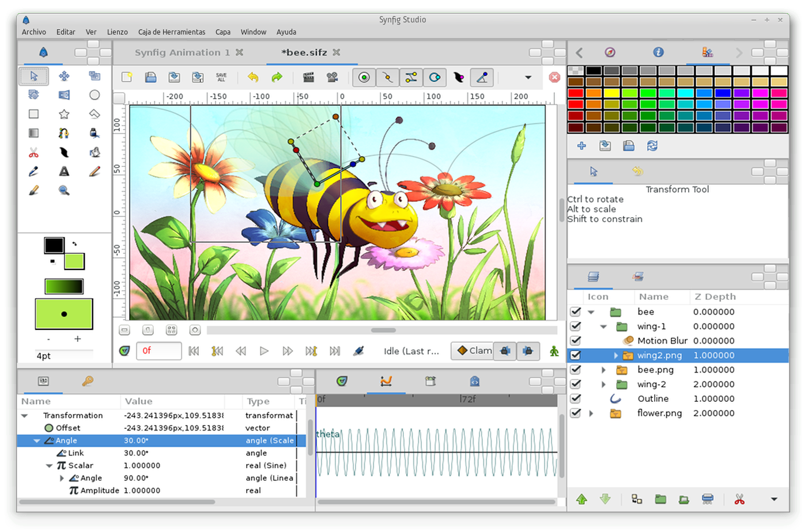Screen dimensions: 812x532
Task: Click the Save All toolbar button
Action: (222, 77)
